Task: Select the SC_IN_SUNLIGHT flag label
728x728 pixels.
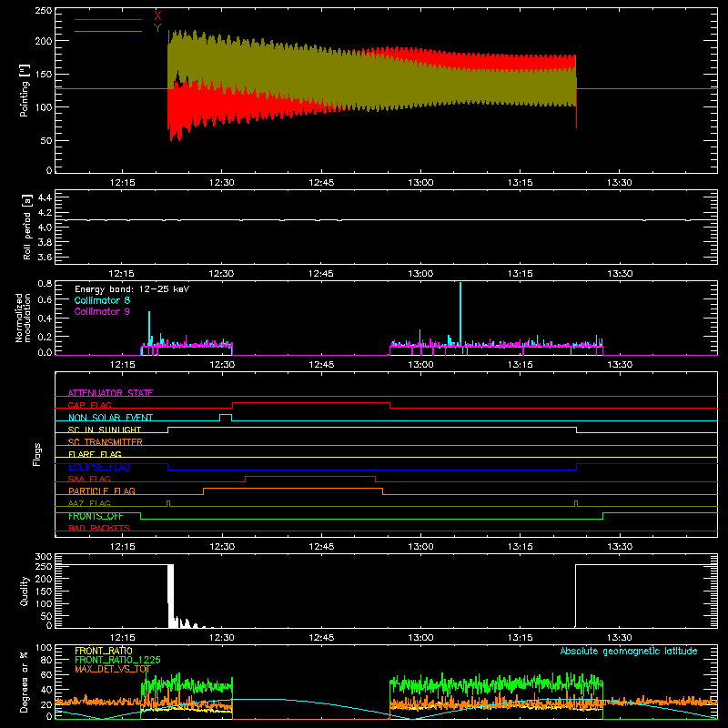Action: point(105,430)
